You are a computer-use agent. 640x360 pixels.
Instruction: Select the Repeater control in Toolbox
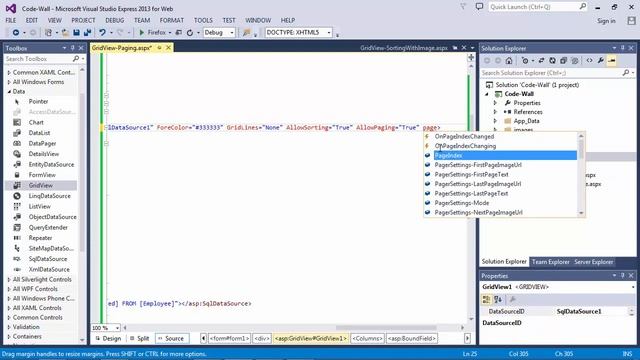(x=40, y=238)
